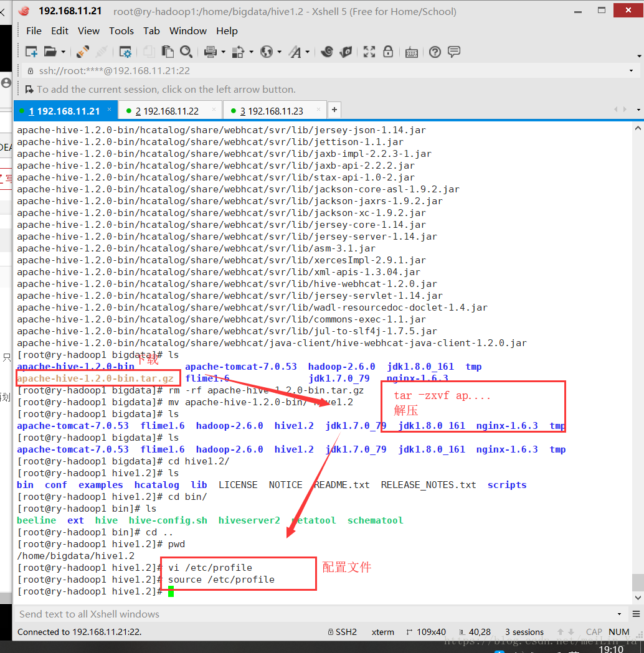Open the File menu
This screenshot has height=653, width=644.
tap(34, 31)
